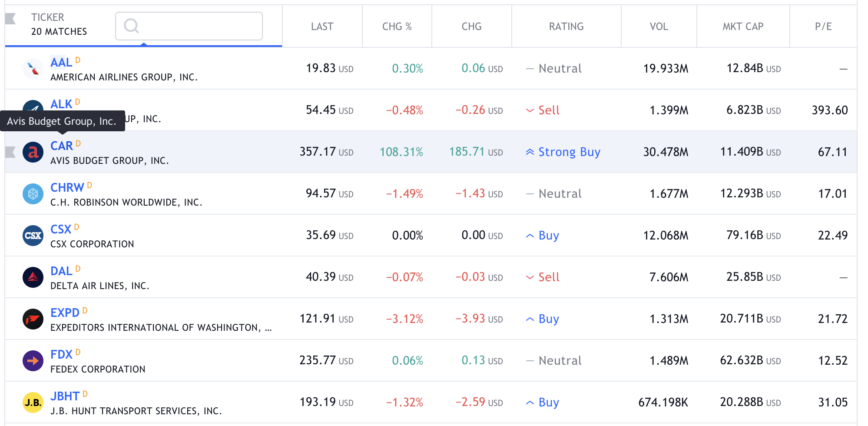Select the P/E column header
This screenshot has height=426, width=868.
tap(823, 27)
